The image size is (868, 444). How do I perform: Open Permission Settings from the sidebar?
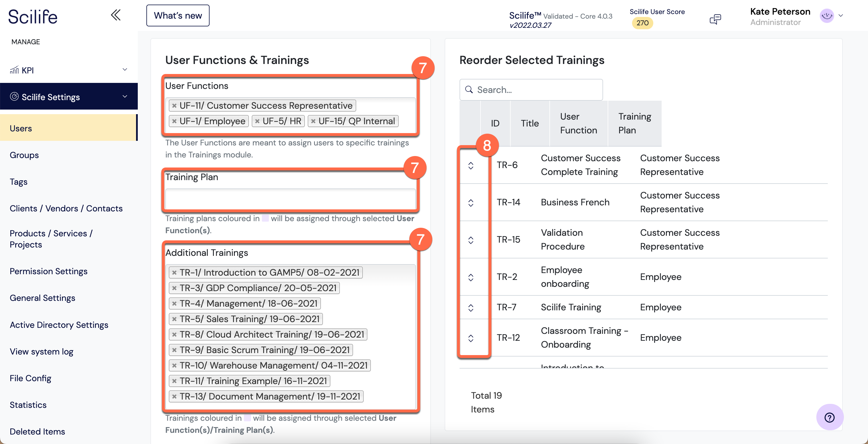pyautogui.click(x=49, y=271)
